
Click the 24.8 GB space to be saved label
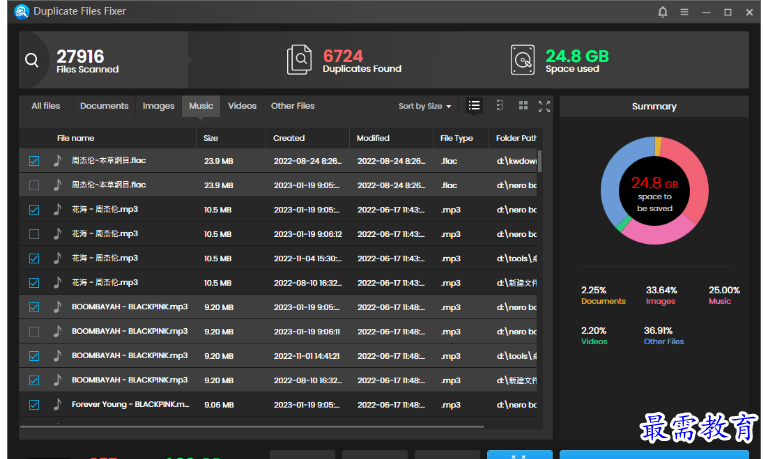click(x=654, y=193)
